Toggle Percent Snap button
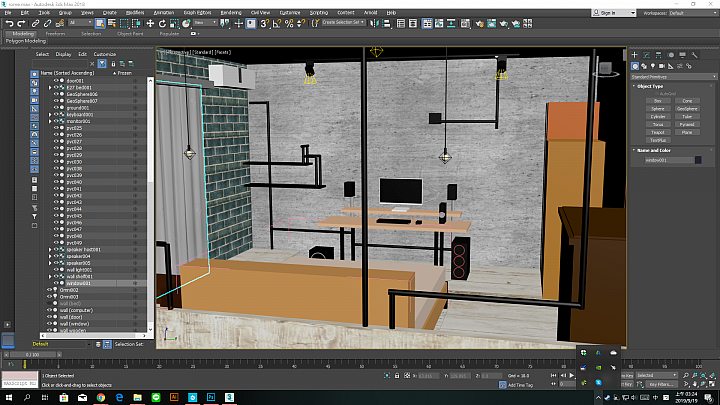This screenshot has width=720, height=405. coord(289,23)
